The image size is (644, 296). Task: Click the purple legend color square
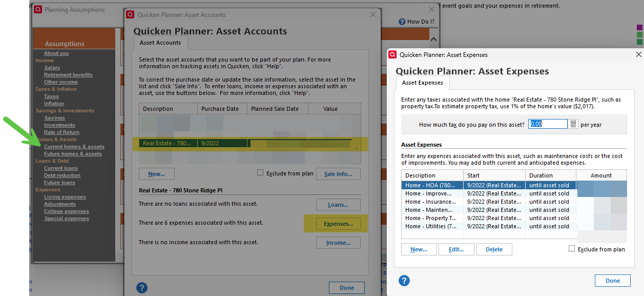[639, 27]
